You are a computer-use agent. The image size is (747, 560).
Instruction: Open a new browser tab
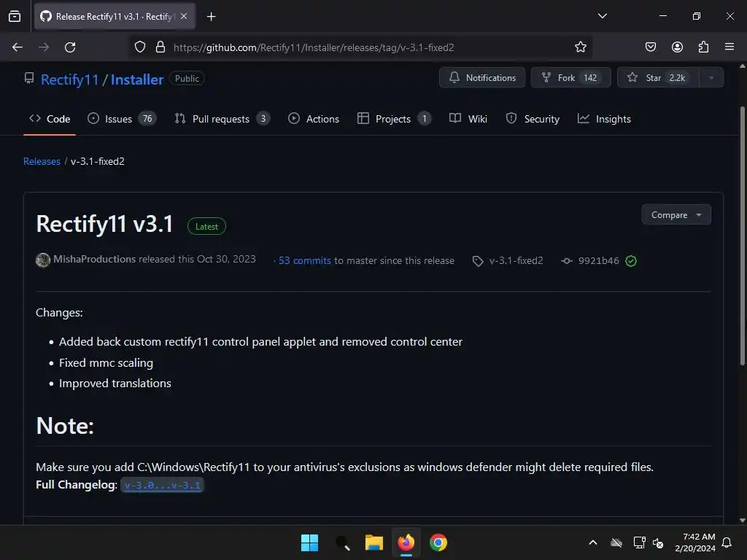tap(211, 17)
